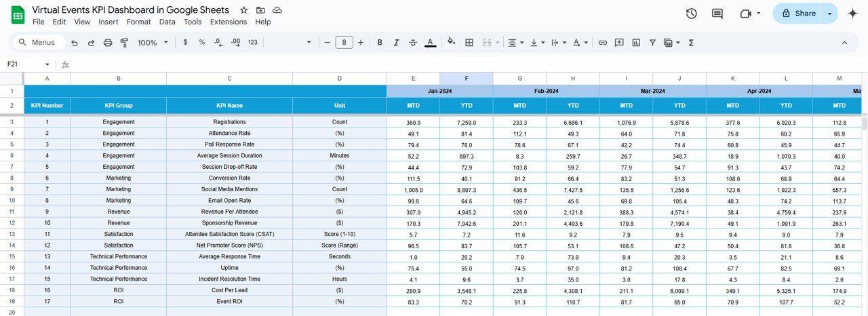Open filter views dropdown
Image resolution: width=868 pixels, height=316 pixels.
(x=671, y=42)
